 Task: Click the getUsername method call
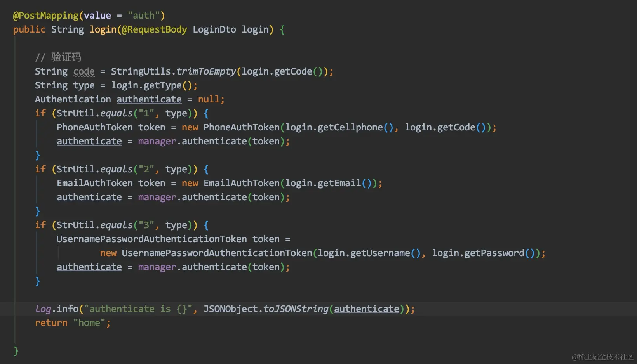[380, 253]
